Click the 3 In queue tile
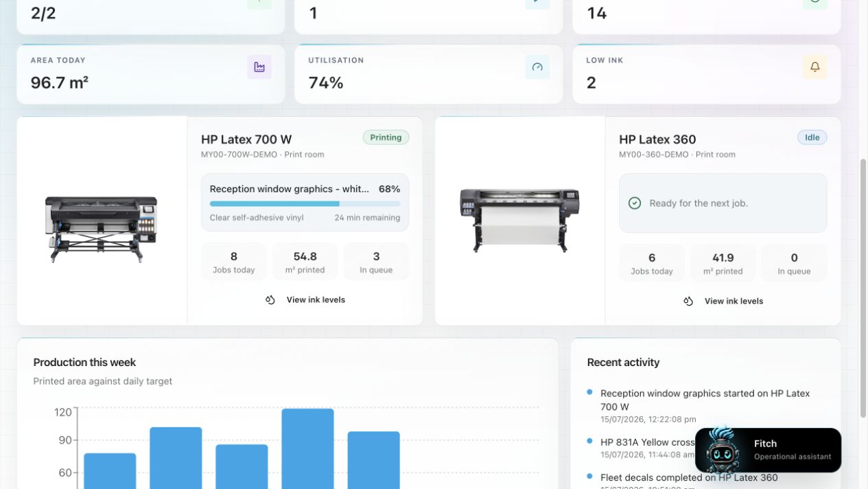868x489 pixels. [x=376, y=262]
